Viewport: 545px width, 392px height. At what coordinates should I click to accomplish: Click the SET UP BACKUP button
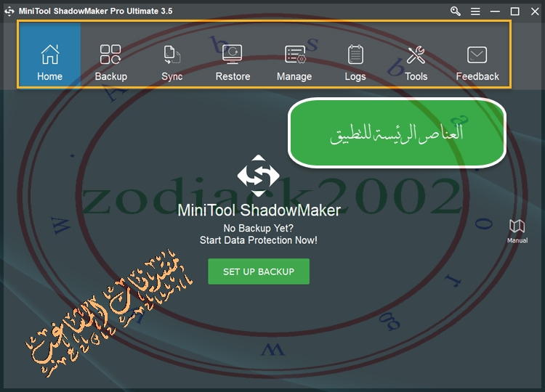(x=259, y=271)
